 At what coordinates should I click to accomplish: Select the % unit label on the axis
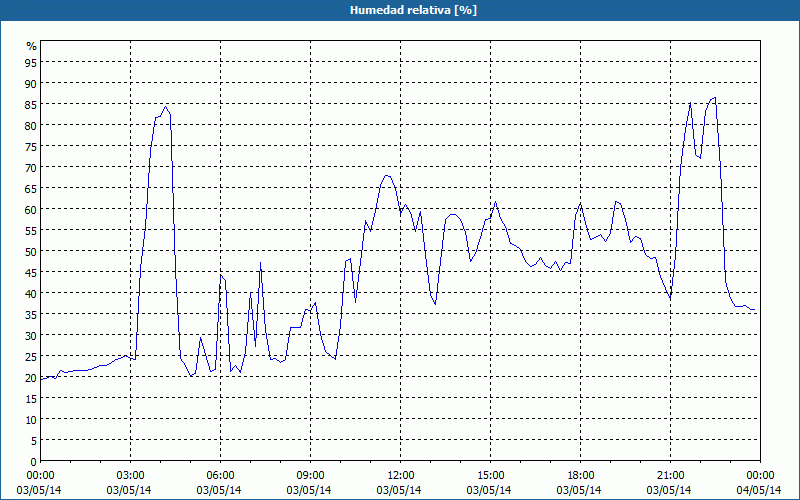(x=32, y=46)
